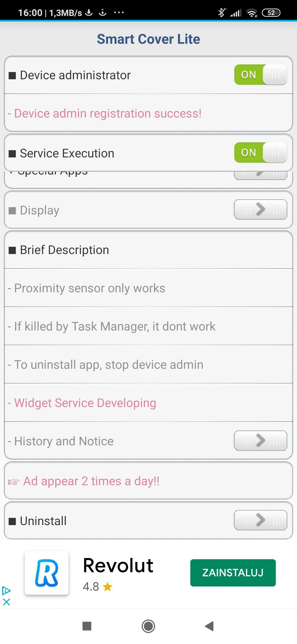The width and height of the screenshot is (297, 644).
Task: Tap the Revolut app icon in ad
Action: tap(46, 573)
